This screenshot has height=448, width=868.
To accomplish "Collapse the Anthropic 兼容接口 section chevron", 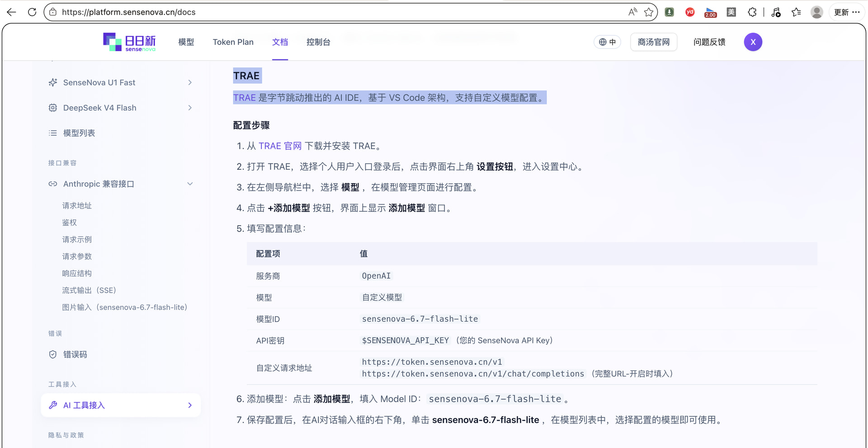I will click(190, 184).
